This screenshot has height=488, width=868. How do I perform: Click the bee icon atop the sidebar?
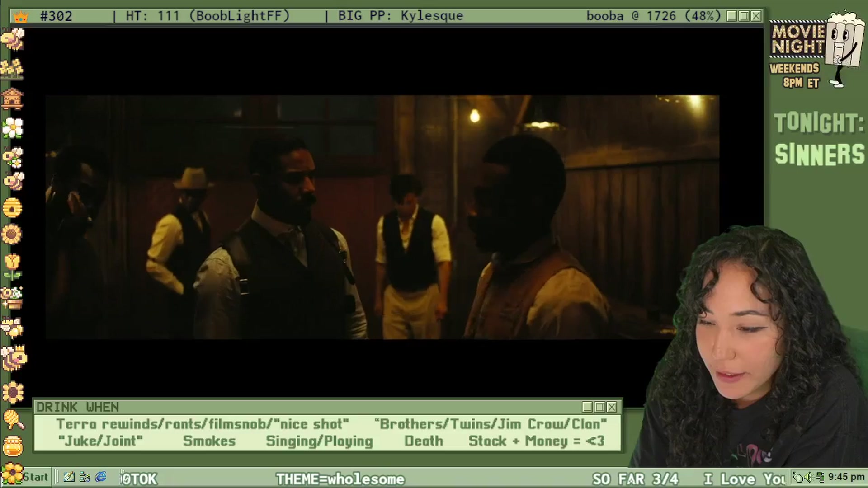[13, 39]
